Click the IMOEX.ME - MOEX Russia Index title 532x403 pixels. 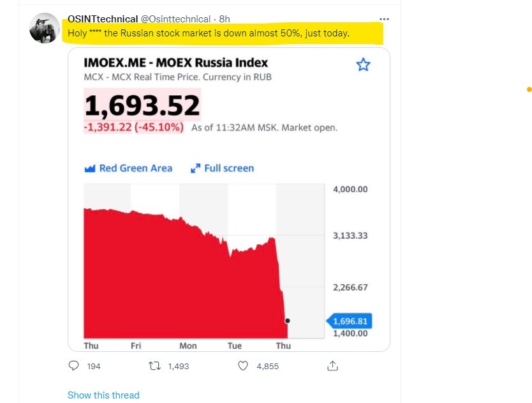click(176, 63)
